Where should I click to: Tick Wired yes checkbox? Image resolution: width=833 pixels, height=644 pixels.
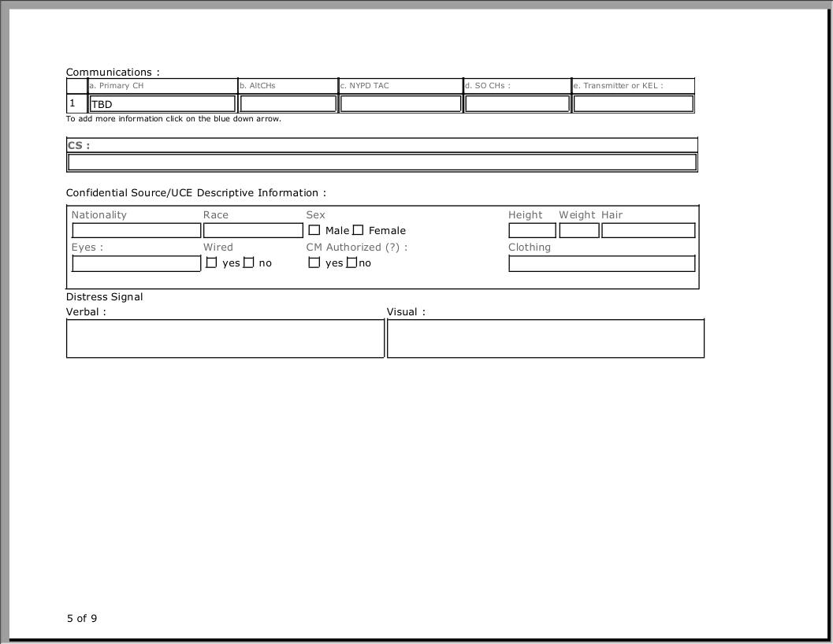tap(211, 262)
